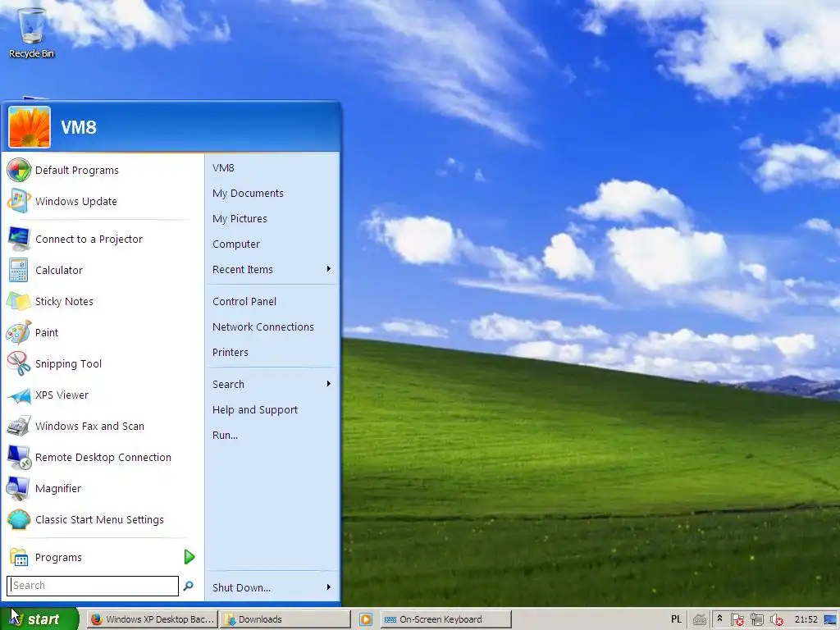Launch Windows Update
840x630 pixels.
pos(102,202)
